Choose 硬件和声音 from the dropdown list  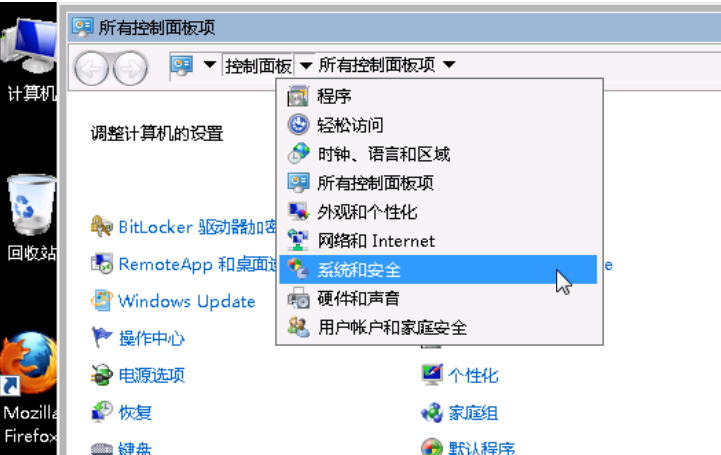(x=438, y=299)
